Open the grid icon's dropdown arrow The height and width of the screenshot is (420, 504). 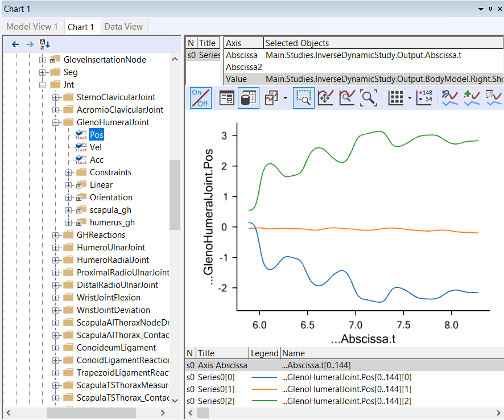pos(410,98)
